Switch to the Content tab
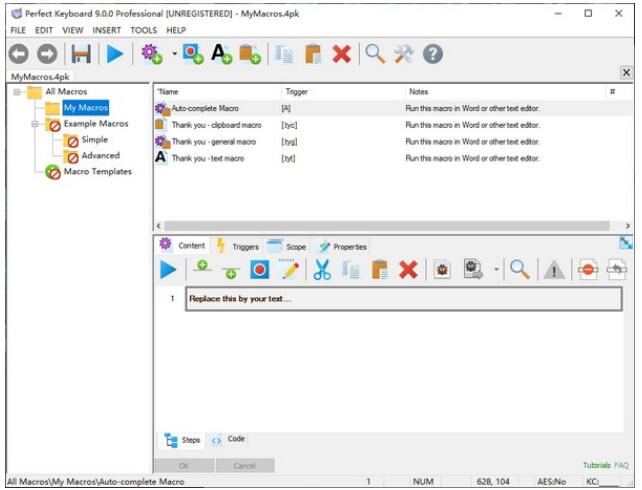The height and width of the screenshot is (490, 642). [183, 246]
